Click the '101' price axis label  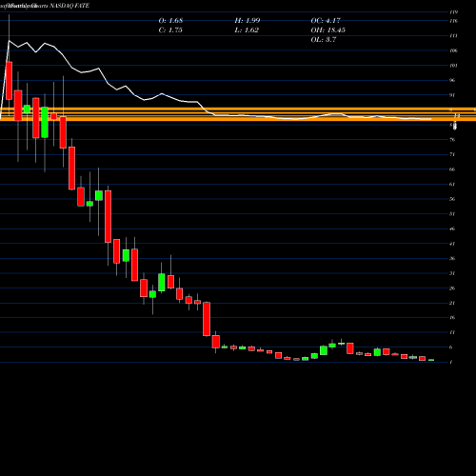[453, 66]
